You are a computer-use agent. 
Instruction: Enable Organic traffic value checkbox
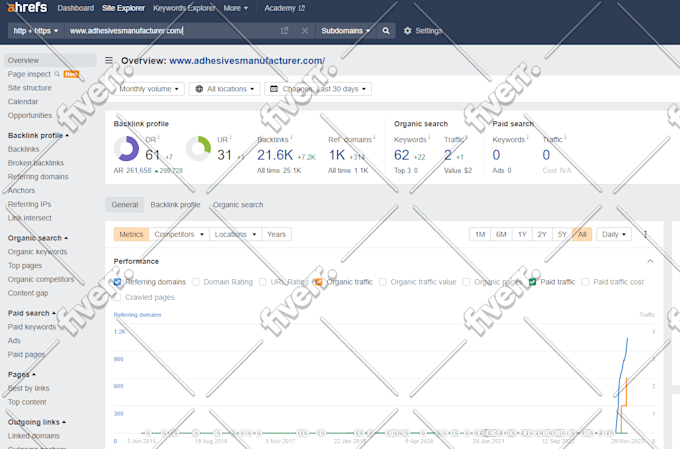[x=382, y=282]
